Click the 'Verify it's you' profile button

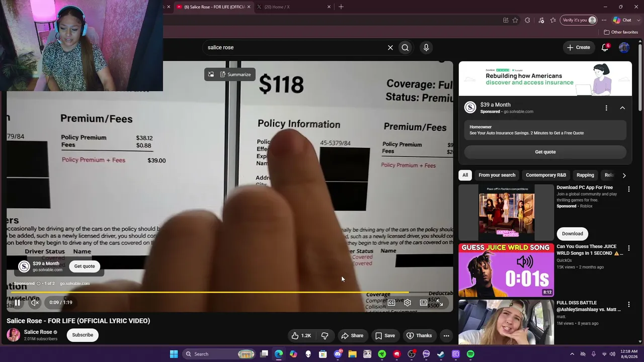tap(579, 20)
